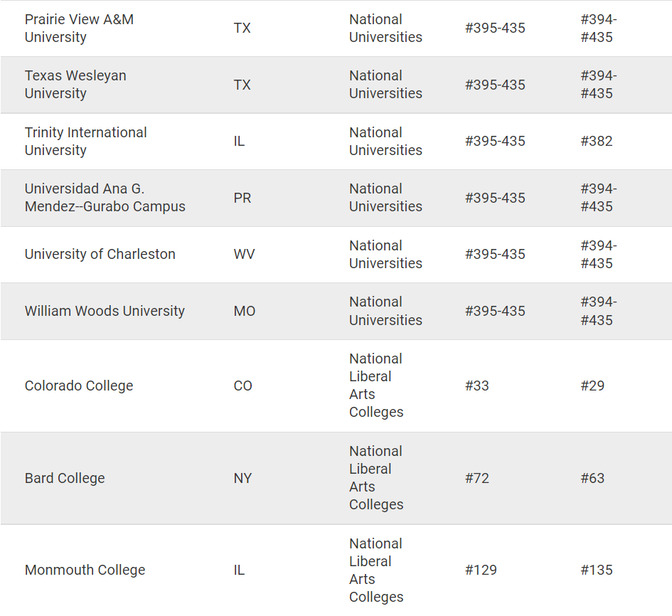Click the #135 rank value
Image resolution: width=672 pixels, height=616 pixels.
(596, 570)
